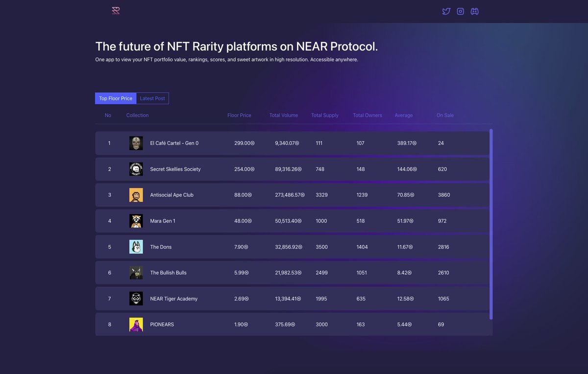Viewport: 588px width, 374px height.
Task: Open Secret Skellies Society collection name
Action: click(x=175, y=169)
